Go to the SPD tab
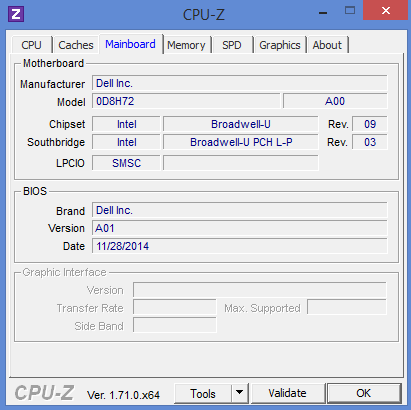Screen dimensions: 411x410 pyautogui.click(x=232, y=45)
